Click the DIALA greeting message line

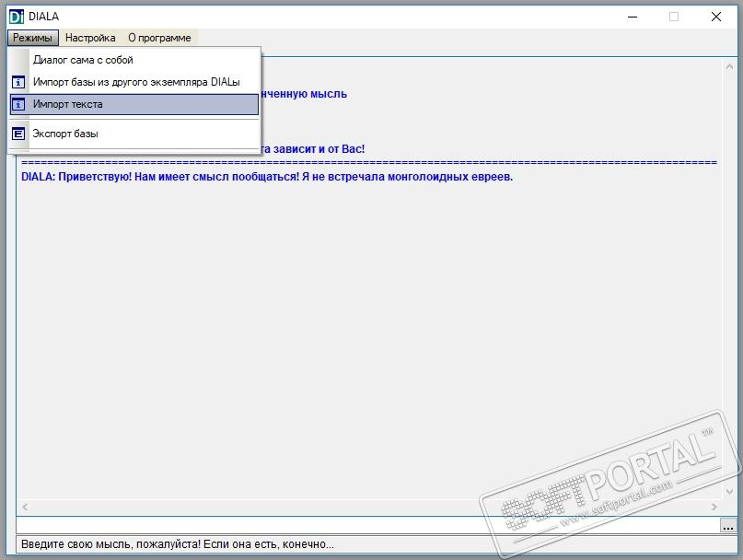click(x=267, y=177)
